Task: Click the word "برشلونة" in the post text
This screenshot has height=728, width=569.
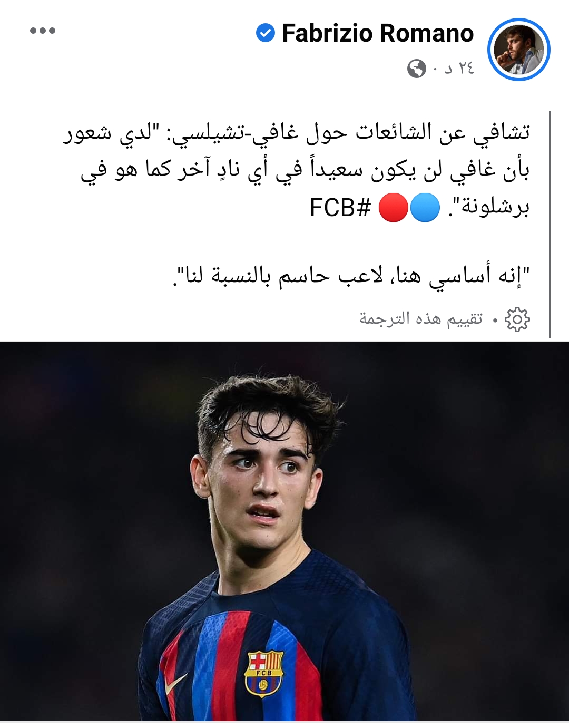Action: pos(495,208)
